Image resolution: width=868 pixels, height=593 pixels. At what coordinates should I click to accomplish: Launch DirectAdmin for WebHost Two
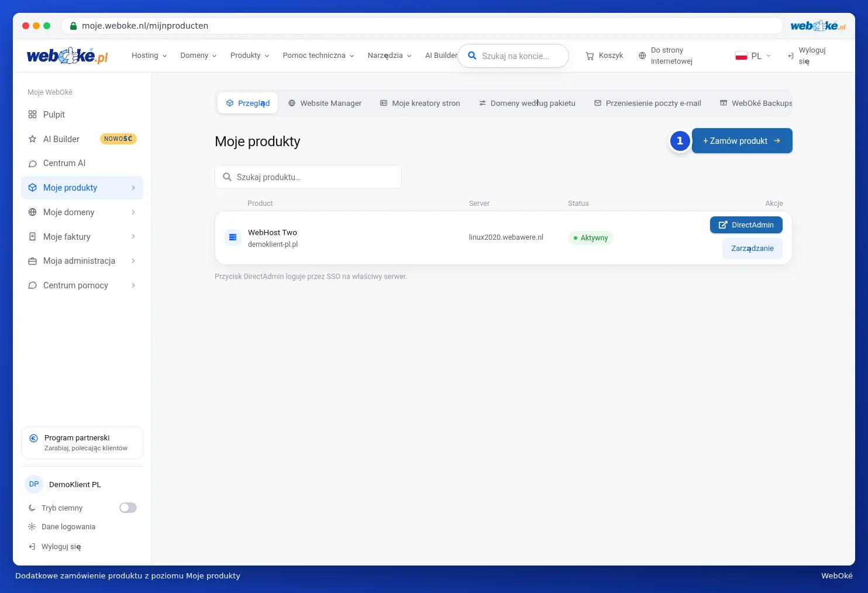746,225
